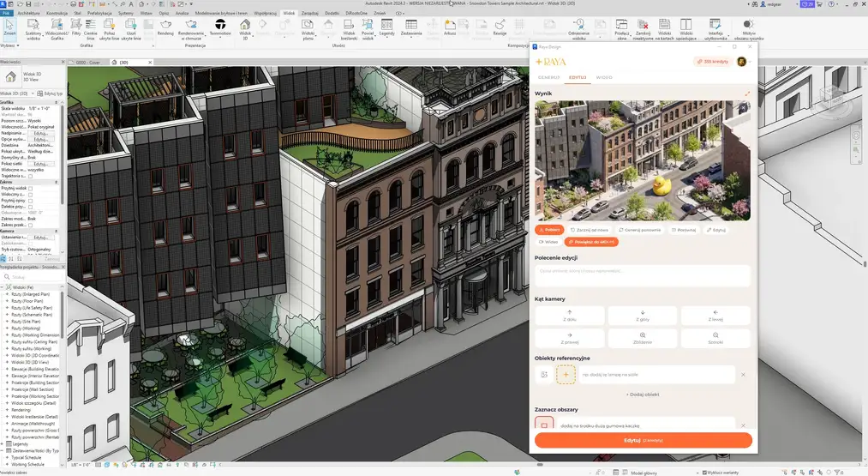This screenshot has height=476, width=868.
Task: Launch the Twinmotion tool
Action: [x=220, y=27]
